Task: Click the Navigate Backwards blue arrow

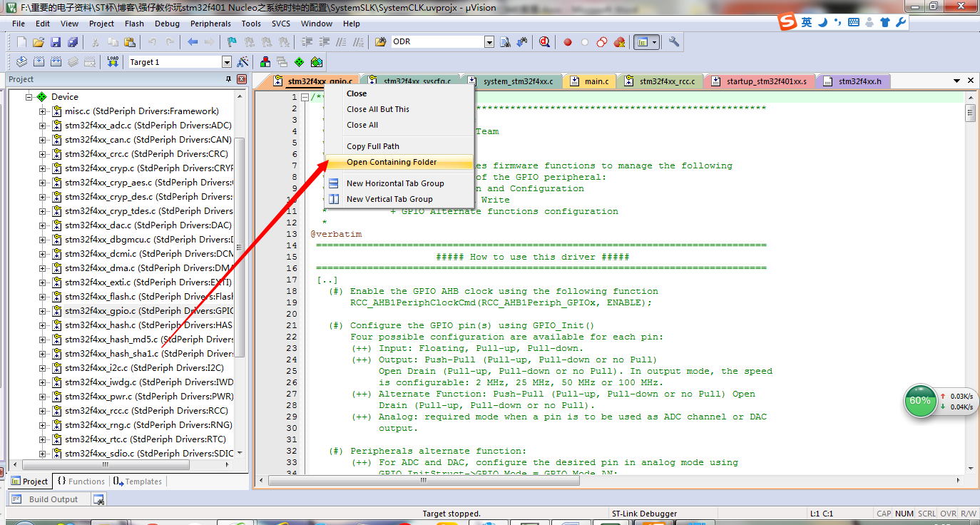Action: (193, 42)
